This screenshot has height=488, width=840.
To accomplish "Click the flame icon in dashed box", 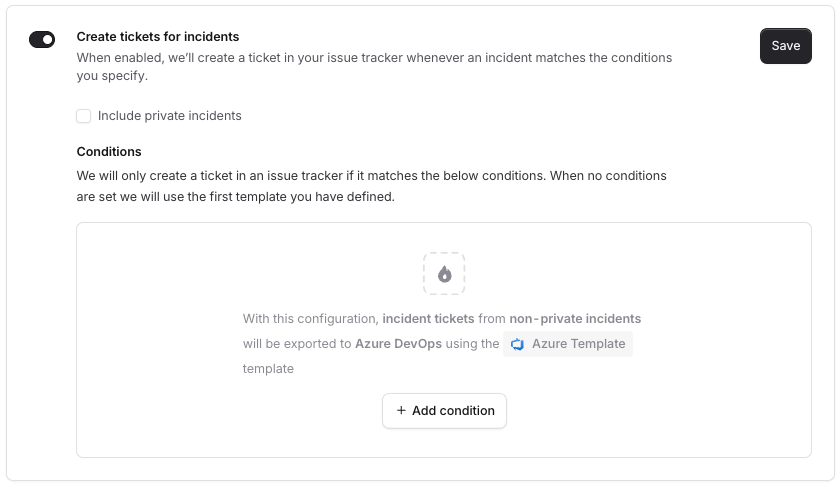I will coord(444,274).
